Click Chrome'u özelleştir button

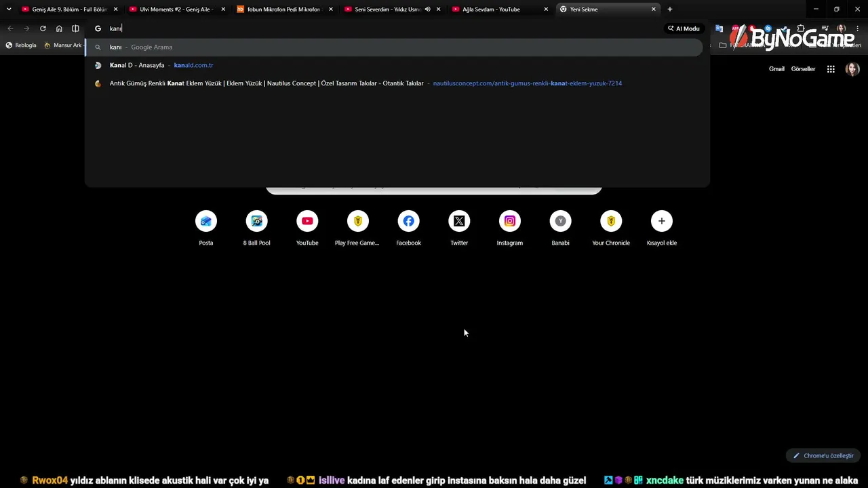coord(823,455)
